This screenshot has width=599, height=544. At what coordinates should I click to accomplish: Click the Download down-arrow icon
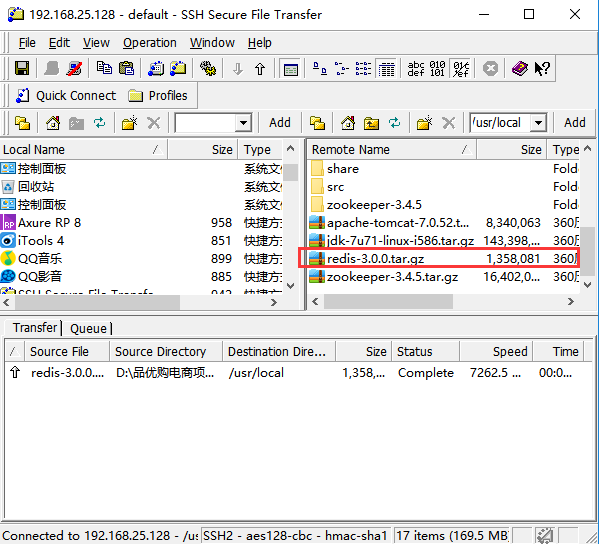[x=238, y=69]
